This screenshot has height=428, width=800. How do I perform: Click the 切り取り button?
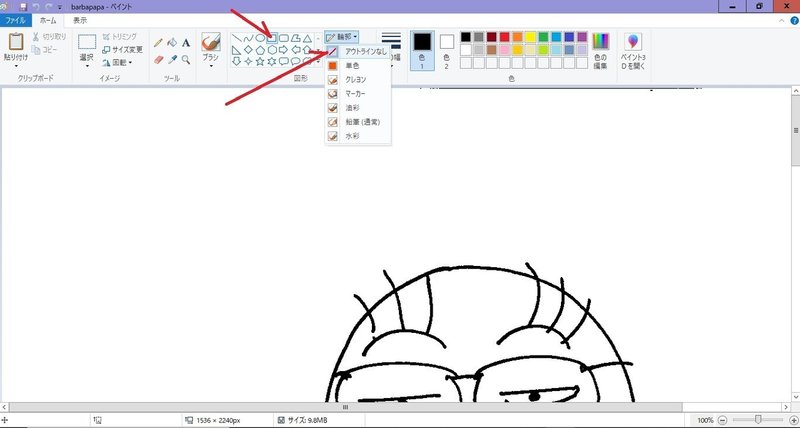coord(49,37)
